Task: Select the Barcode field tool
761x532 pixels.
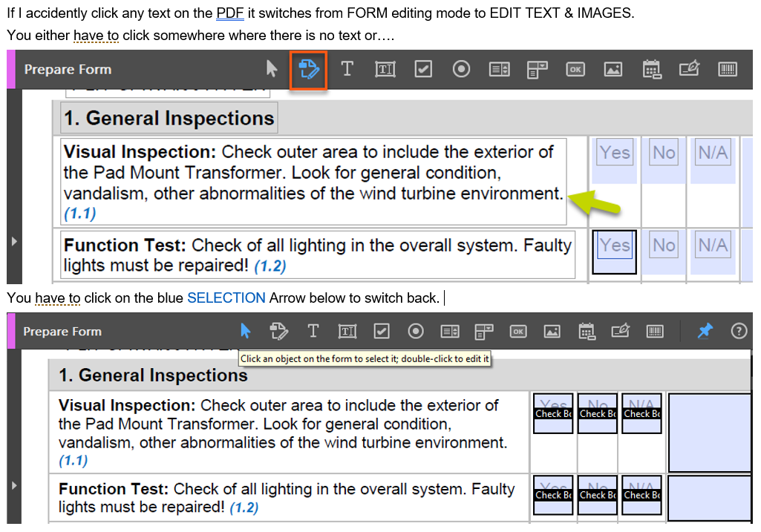Action: coord(728,69)
